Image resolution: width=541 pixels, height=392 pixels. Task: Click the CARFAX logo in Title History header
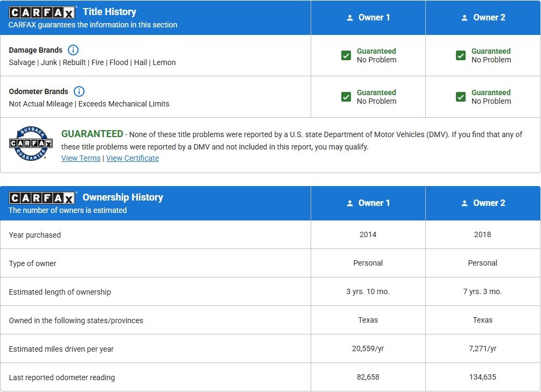pos(42,13)
